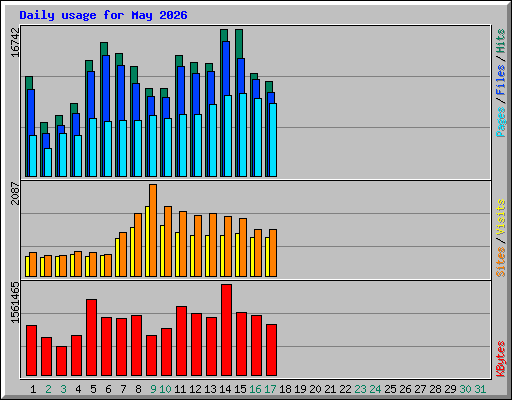The height and width of the screenshot is (400, 512).
Task: Click the red KBytes bar for day 3
Action: pyautogui.click(x=61, y=361)
